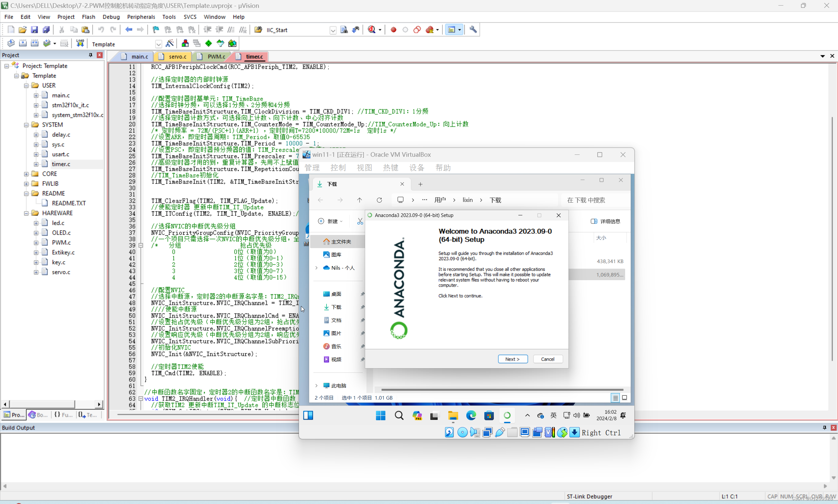
Task: Click the code editor vertical scrollbar
Action: pos(832,238)
